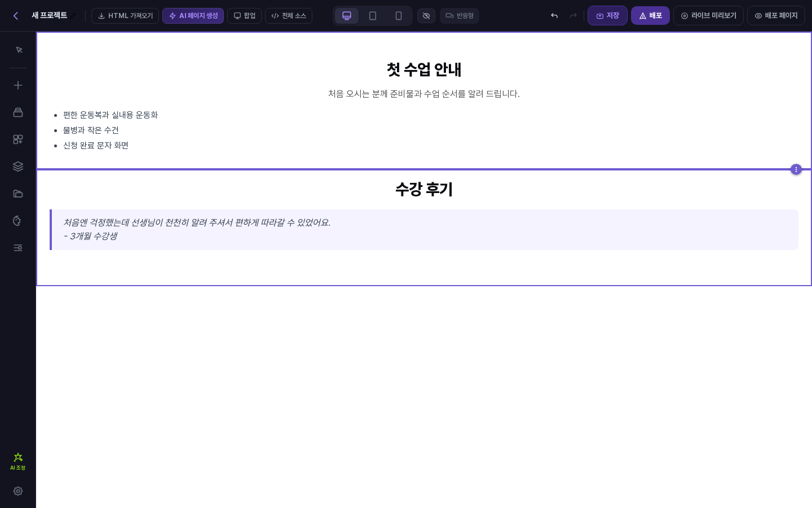Viewport: 812px width, 508px height.
Task: Click the HTML 가져오기 button
Action: tap(125, 16)
